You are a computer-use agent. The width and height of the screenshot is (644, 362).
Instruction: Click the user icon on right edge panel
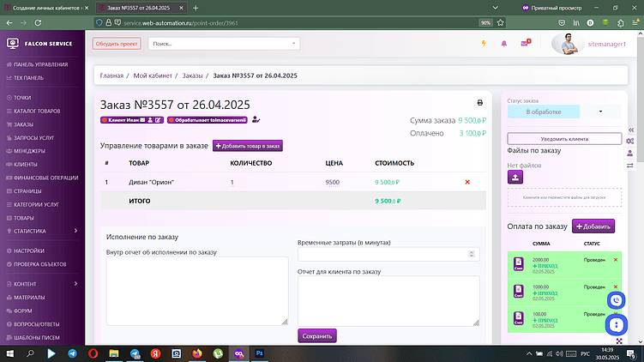(630, 154)
